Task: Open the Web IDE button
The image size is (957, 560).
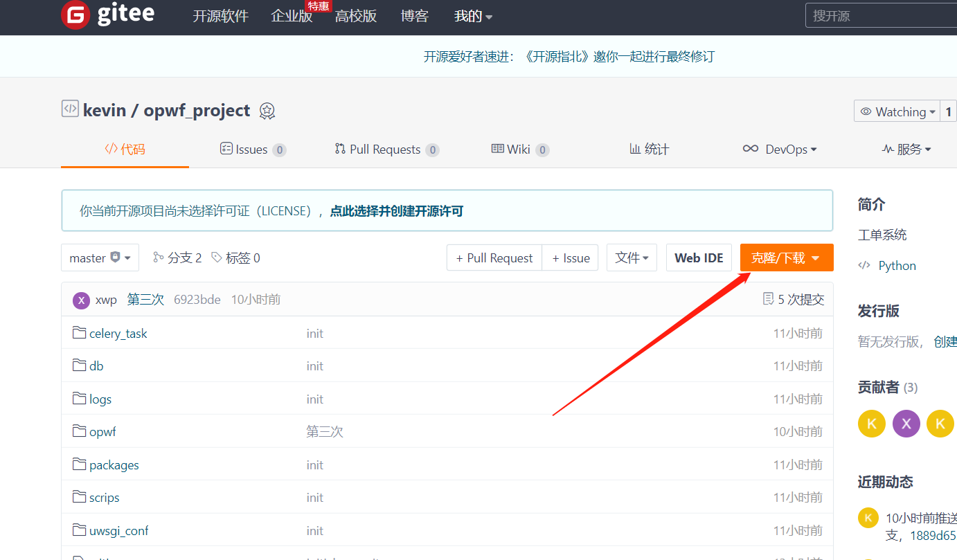Action: (699, 258)
